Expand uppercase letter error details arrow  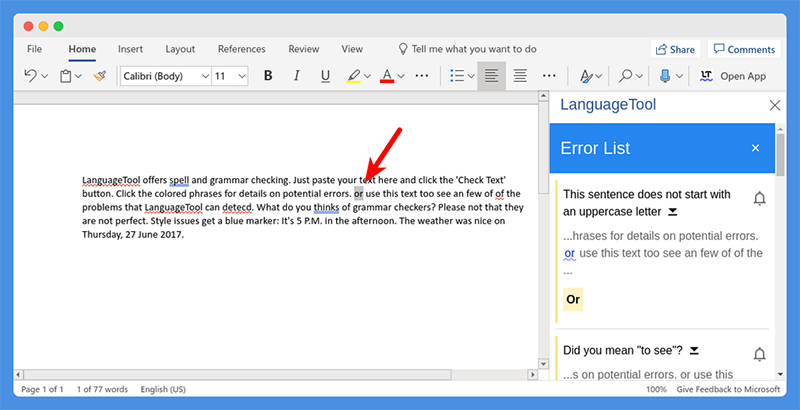point(672,212)
